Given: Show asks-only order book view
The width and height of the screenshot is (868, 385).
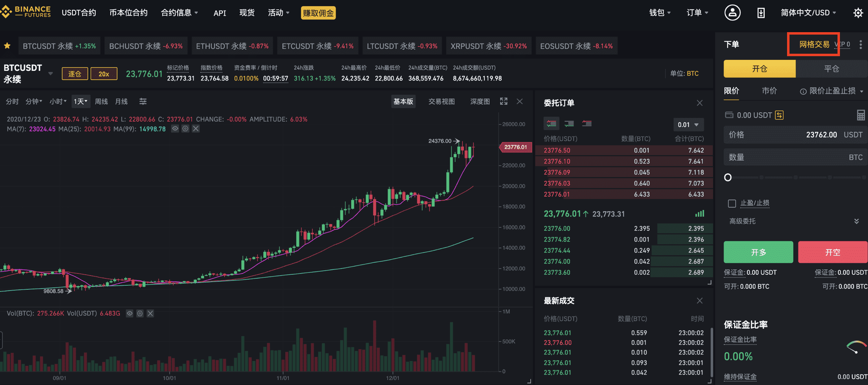Looking at the screenshot, I should pyautogui.click(x=587, y=123).
